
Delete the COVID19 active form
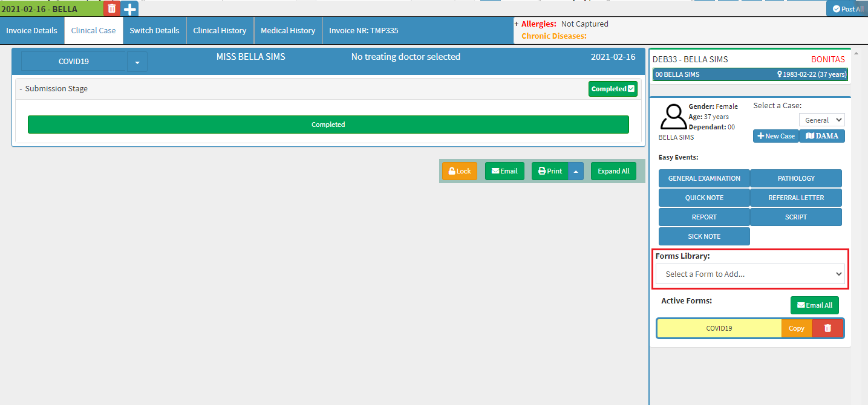(827, 328)
